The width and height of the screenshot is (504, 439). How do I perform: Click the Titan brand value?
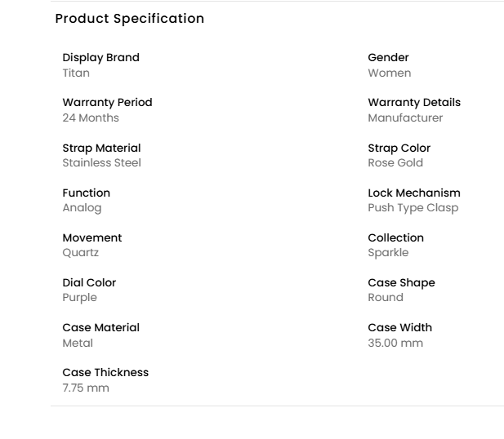pyautogui.click(x=76, y=73)
